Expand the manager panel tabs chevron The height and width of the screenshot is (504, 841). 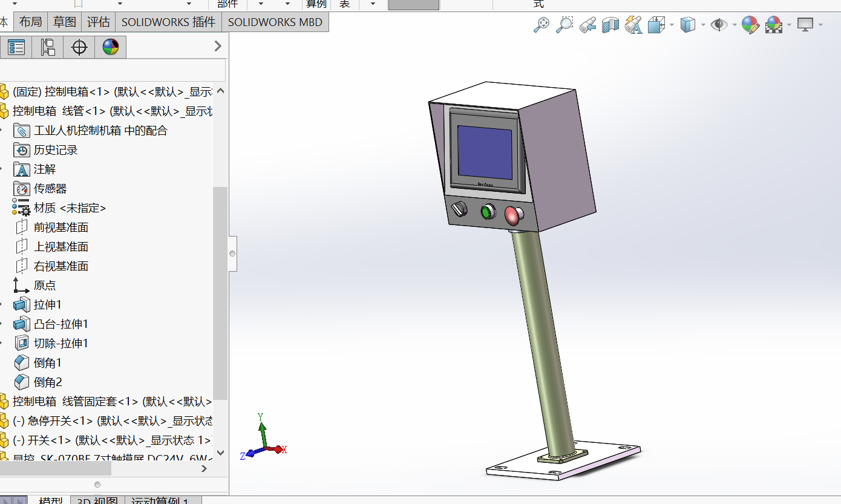pos(218,46)
